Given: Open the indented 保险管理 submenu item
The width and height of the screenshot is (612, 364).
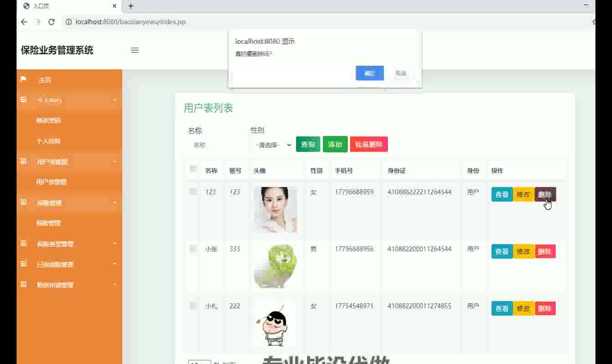Looking at the screenshot, I should point(49,223).
